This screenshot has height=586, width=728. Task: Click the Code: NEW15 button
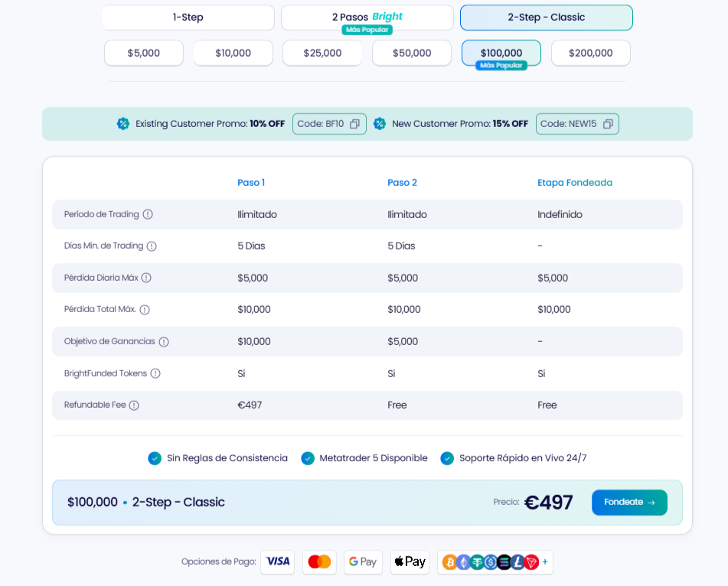pos(577,124)
